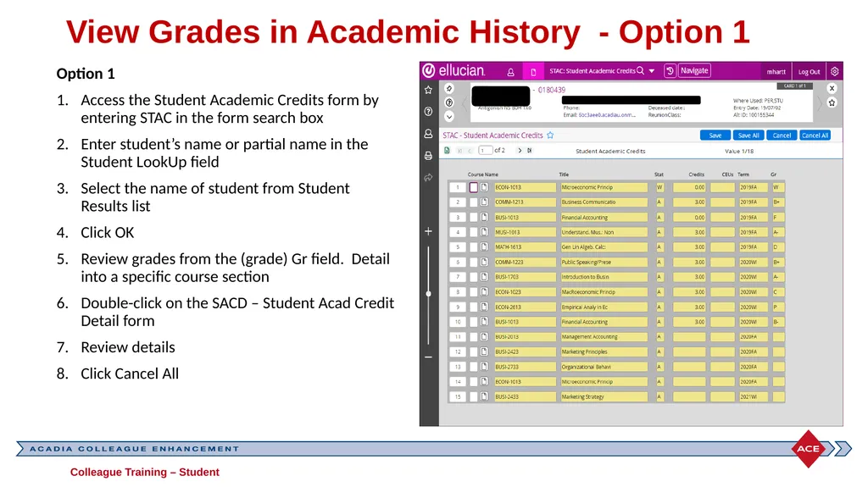Check the box for BUSI-2733 row

[473, 367]
